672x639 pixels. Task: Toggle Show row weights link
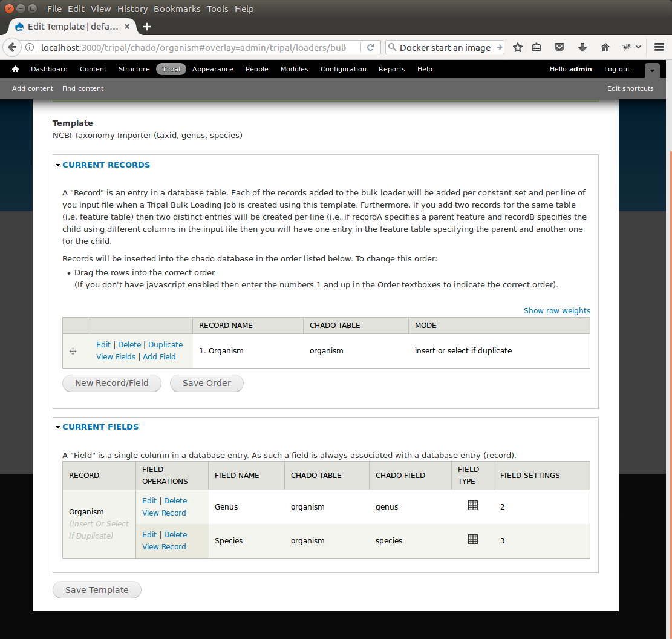point(556,310)
